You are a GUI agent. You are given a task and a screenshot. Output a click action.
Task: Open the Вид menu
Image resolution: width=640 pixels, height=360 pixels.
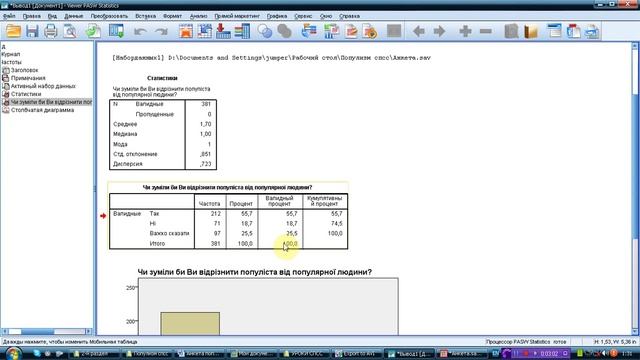(52, 16)
